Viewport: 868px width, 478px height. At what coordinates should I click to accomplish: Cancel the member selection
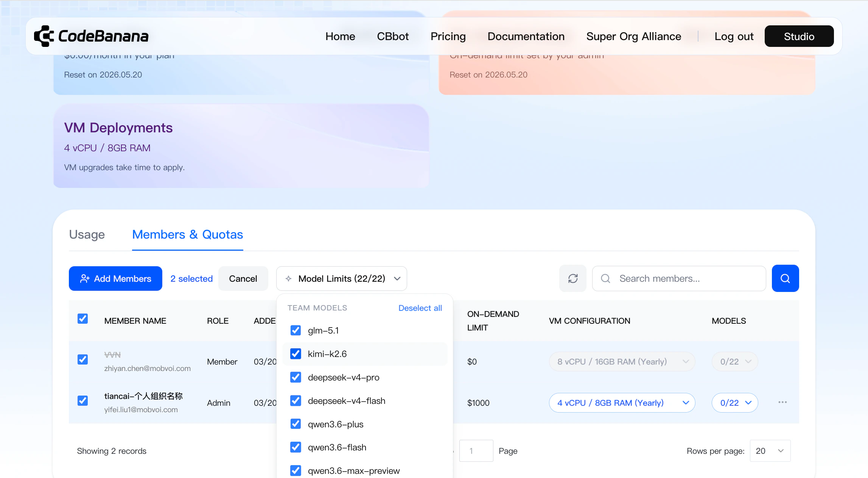point(243,279)
